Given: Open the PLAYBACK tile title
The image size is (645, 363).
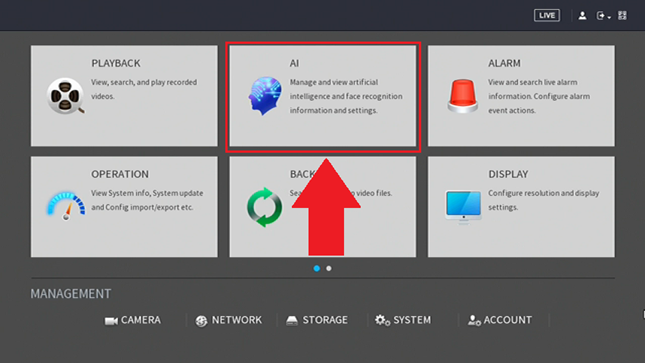Looking at the screenshot, I should point(116,63).
